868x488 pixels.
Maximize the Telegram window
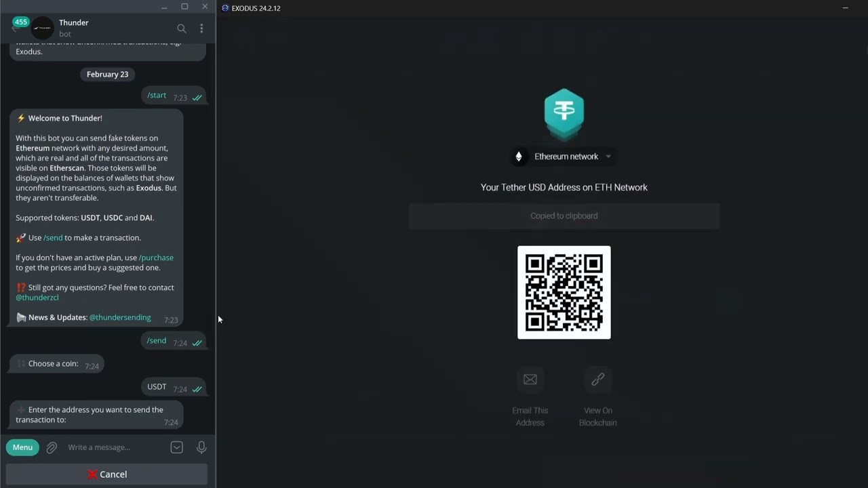[x=184, y=7]
